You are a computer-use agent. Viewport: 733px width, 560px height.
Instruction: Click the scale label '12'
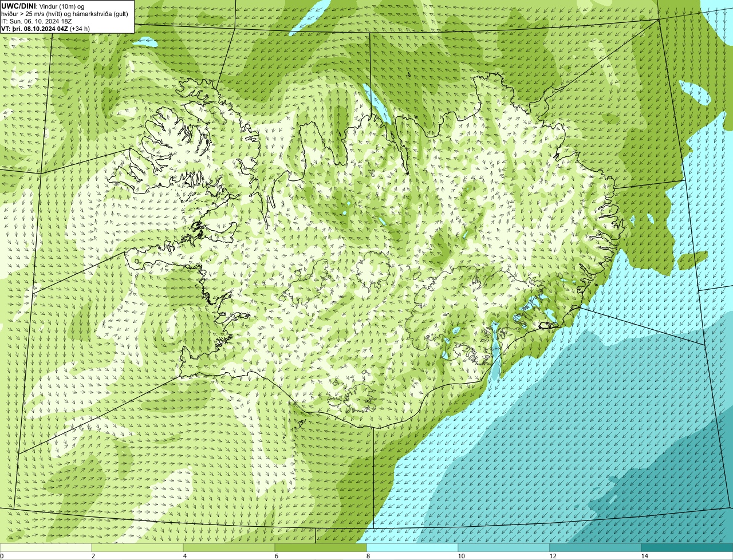click(x=553, y=556)
